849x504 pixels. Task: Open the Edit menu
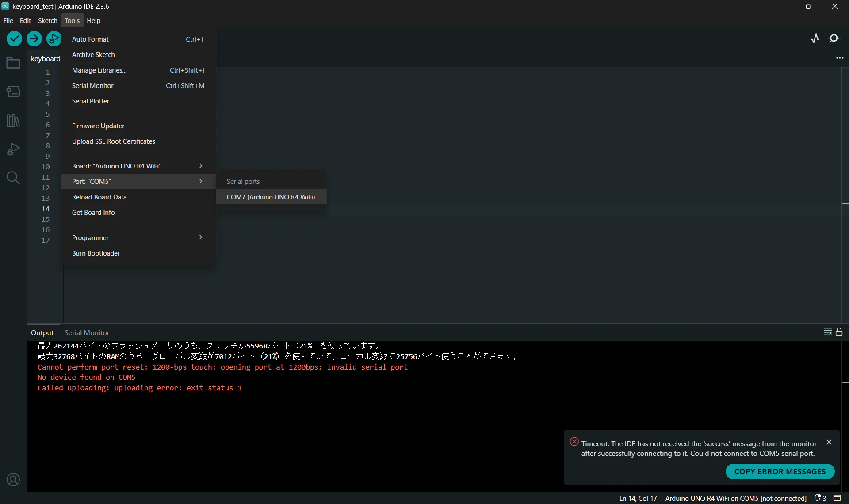click(25, 21)
